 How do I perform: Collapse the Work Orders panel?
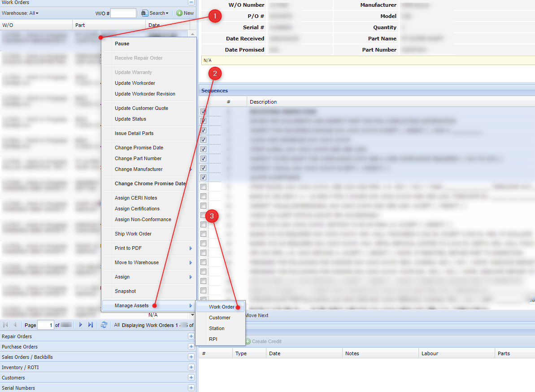pos(191,2)
